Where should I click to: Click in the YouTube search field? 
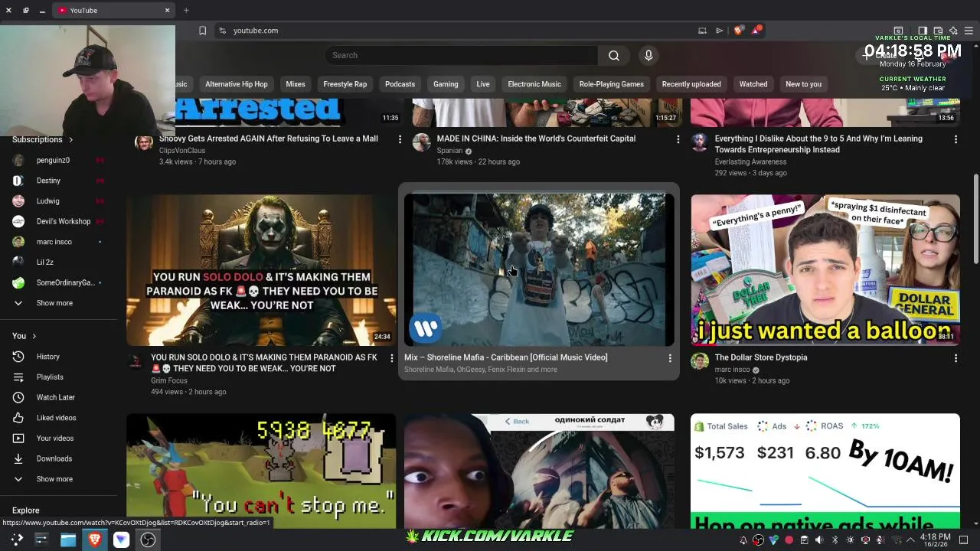coord(462,55)
